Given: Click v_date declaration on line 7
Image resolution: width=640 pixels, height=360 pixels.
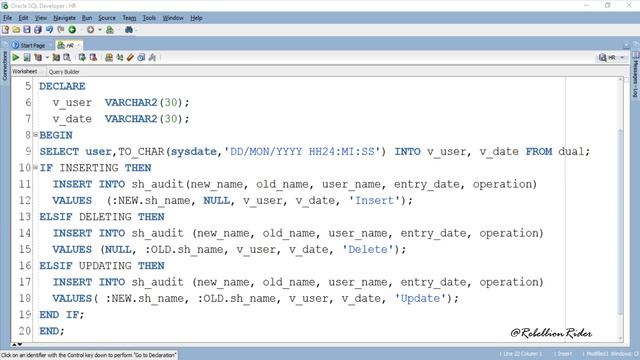Looking at the screenshot, I should 72,119.
